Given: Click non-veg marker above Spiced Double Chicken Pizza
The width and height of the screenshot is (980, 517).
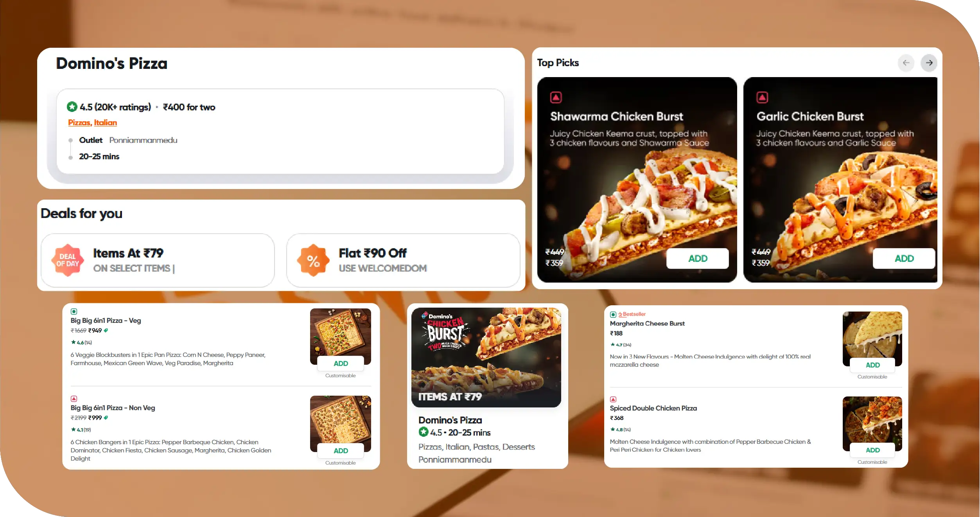Looking at the screenshot, I should tap(613, 399).
